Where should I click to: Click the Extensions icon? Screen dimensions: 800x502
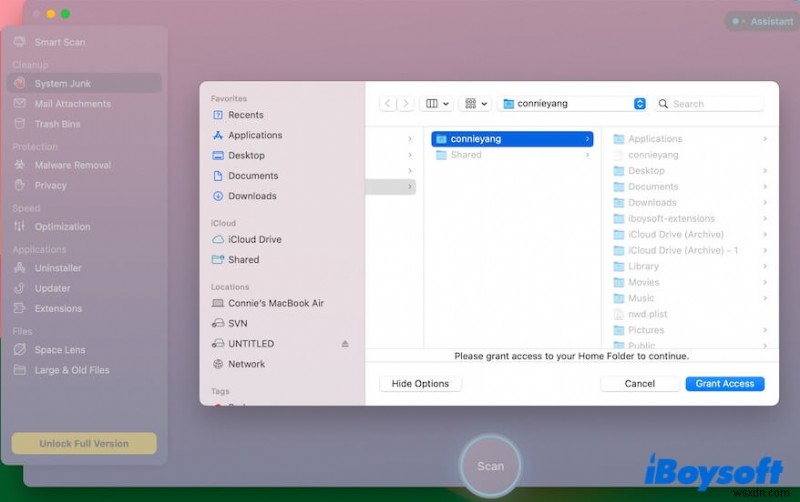coord(19,308)
